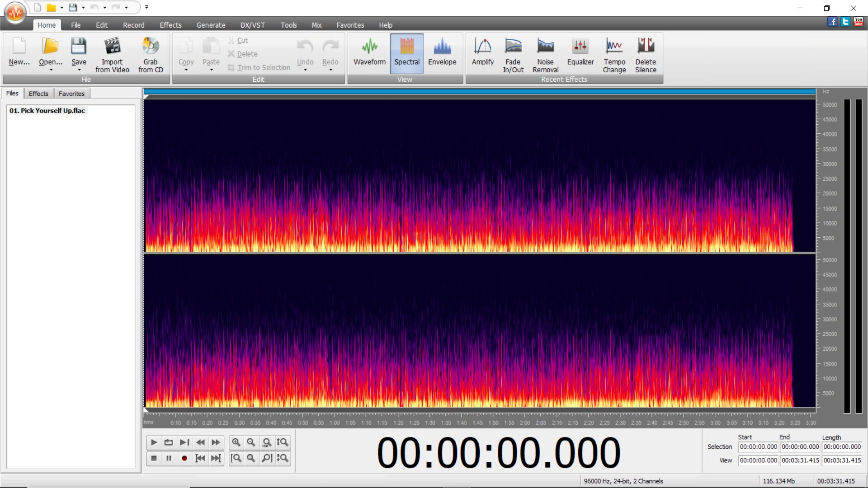Screen dimensions: 868x488
Task: Open the DX/VST ribbon tab
Action: [x=253, y=25]
